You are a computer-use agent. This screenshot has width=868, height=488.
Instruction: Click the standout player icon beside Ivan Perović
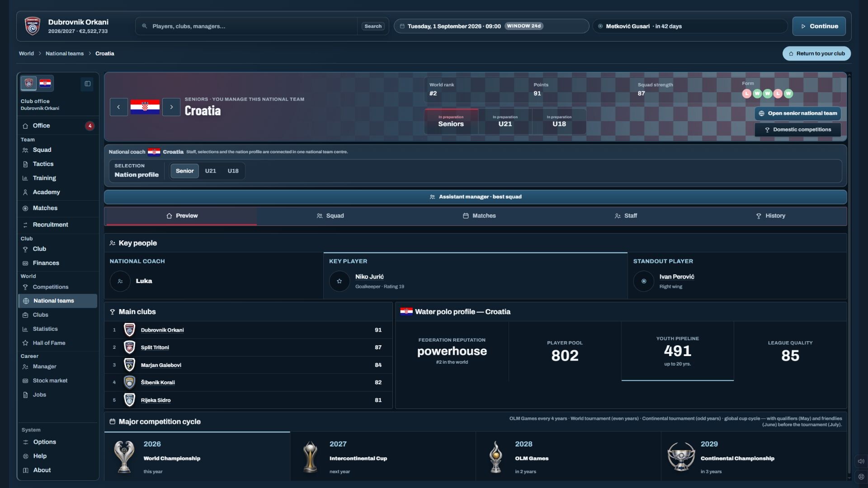pos(644,281)
